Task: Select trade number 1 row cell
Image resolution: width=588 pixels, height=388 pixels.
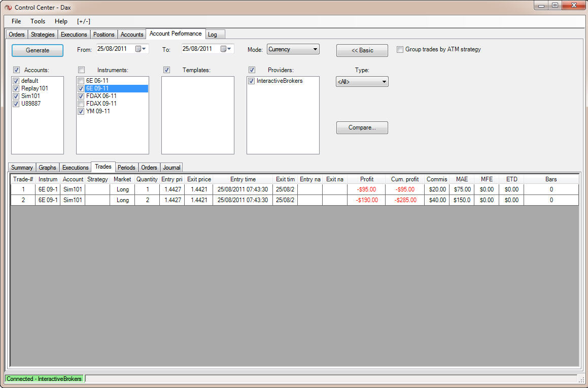Action: (x=23, y=189)
